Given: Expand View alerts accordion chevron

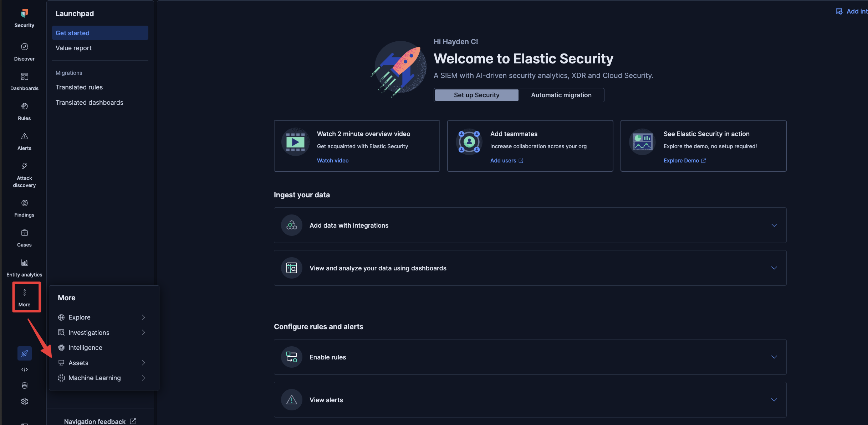Looking at the screenshot, I should pyautogui.click(x=774, y=400).
